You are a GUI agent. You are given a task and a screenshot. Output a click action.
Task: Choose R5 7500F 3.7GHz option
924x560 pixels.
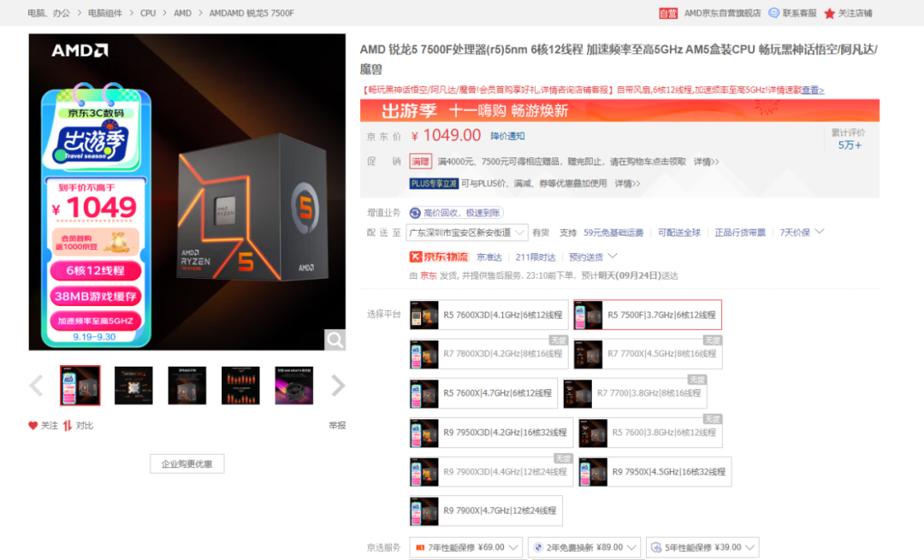[648, 315]
